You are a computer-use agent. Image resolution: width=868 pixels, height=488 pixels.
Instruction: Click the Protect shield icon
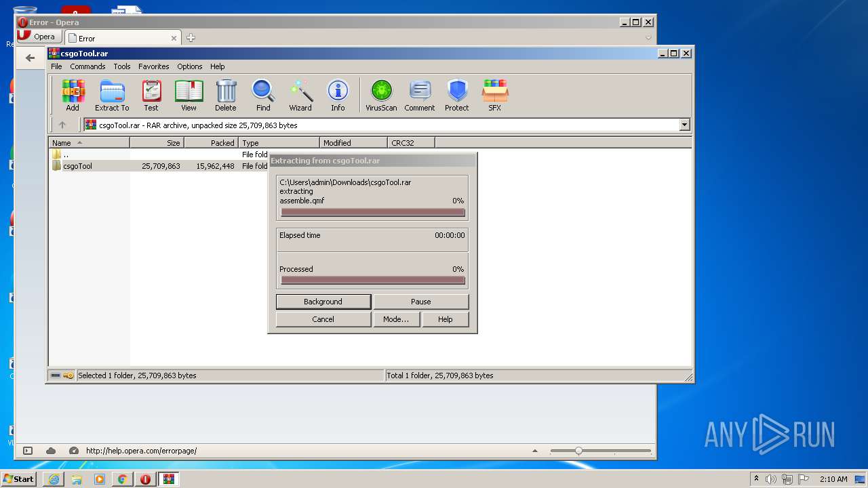click(x=457, y=95)
